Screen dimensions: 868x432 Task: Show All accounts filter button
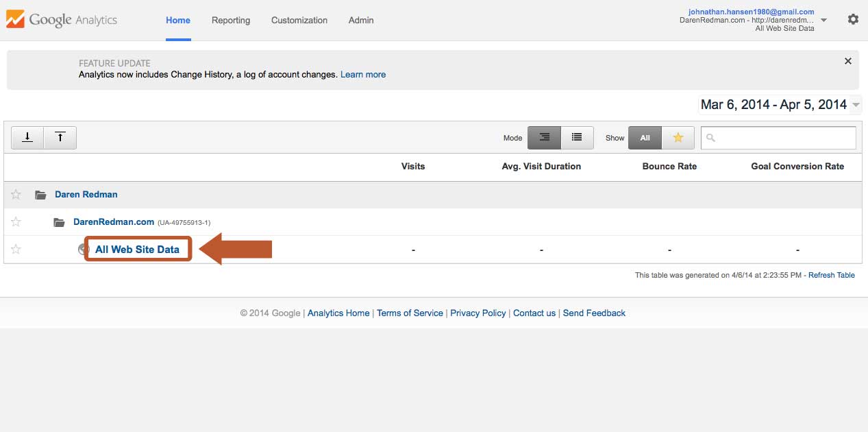point(645,138)
